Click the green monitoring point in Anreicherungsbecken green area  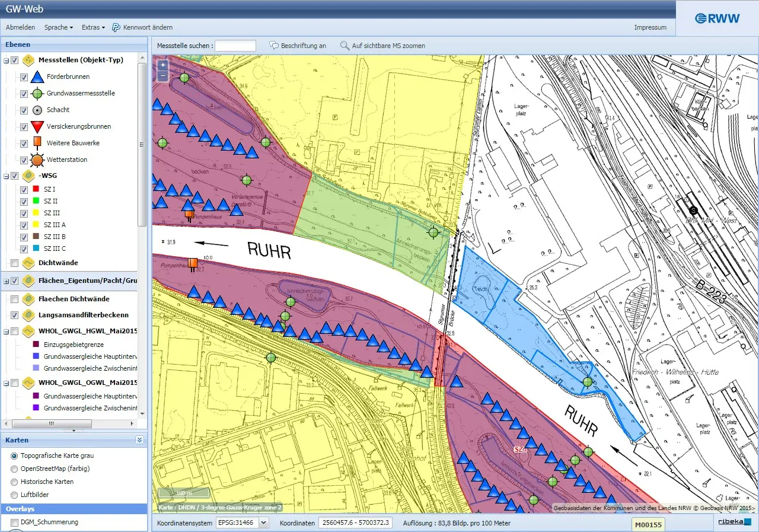[433, 232]
